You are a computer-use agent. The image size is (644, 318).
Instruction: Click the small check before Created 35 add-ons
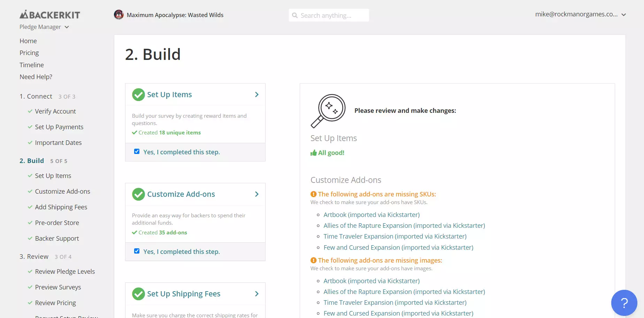[135, 232]
